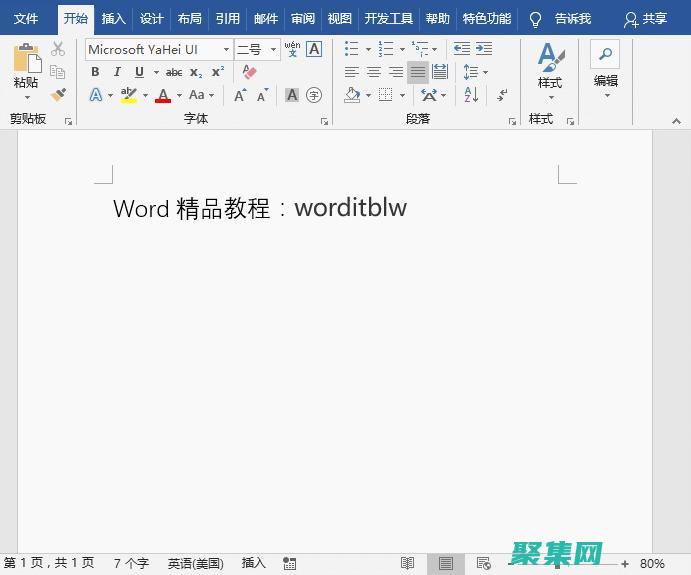This screenshot has width=691, height=575.
Task: Clear all formatting eraser icon
Action: tap(249, 72)
